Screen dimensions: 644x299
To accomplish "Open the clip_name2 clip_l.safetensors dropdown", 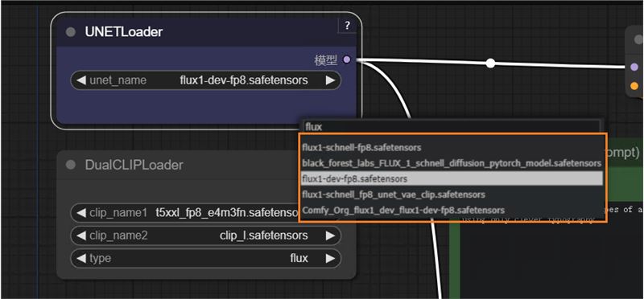I will (x=206, y=236).
